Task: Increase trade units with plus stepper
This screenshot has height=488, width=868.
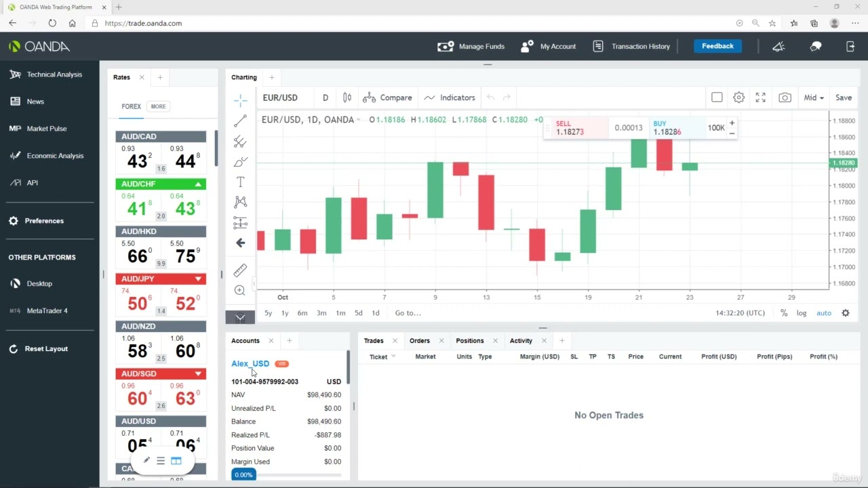Action: [732, 123]
